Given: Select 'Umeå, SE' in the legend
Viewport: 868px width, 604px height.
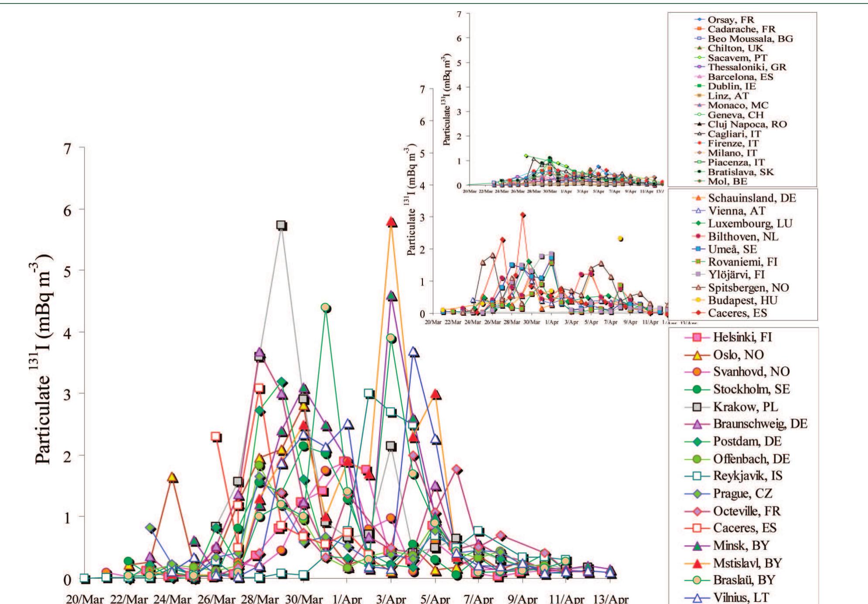Looking at the screenshot, I should [x=725, y=249].
